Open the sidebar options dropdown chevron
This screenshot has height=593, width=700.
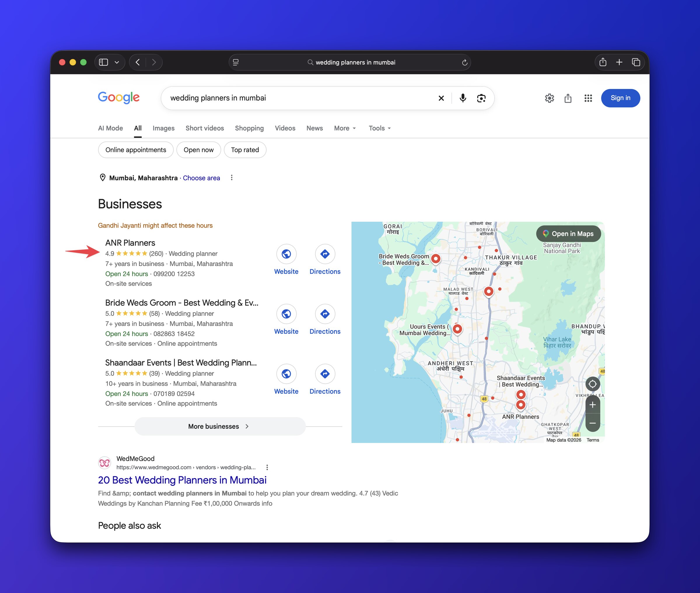tap(117, 62)
